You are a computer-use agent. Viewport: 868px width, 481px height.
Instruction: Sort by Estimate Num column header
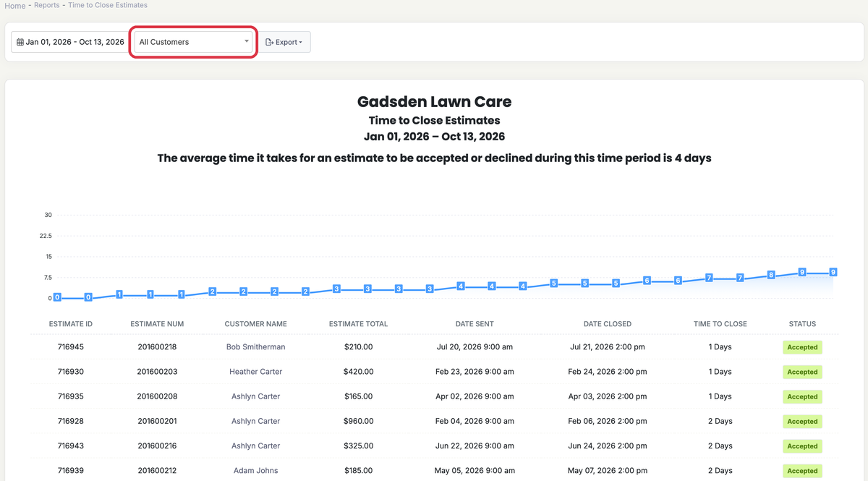pyautogui.click(x=157, y=324)
